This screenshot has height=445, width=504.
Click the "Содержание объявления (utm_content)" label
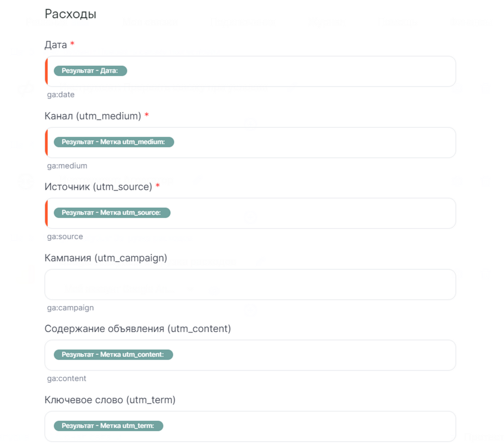pyautogui.click(x=138, y=329)
